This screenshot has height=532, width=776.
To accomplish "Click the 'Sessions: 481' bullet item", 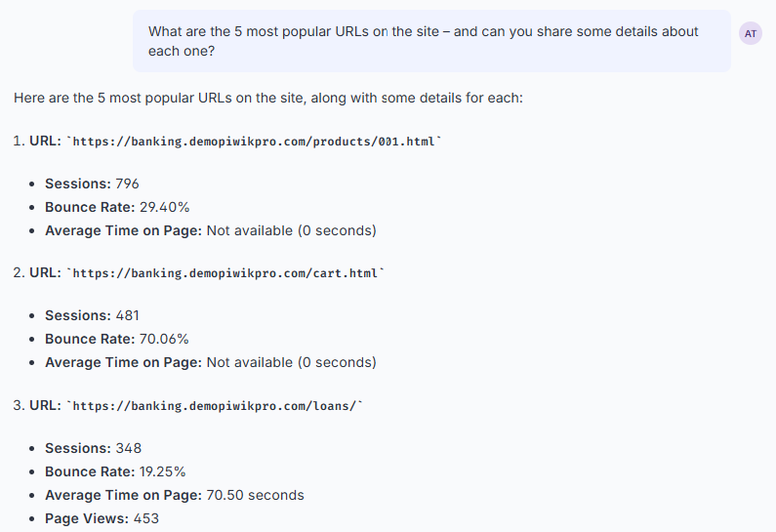I will [x=92, y=315].
